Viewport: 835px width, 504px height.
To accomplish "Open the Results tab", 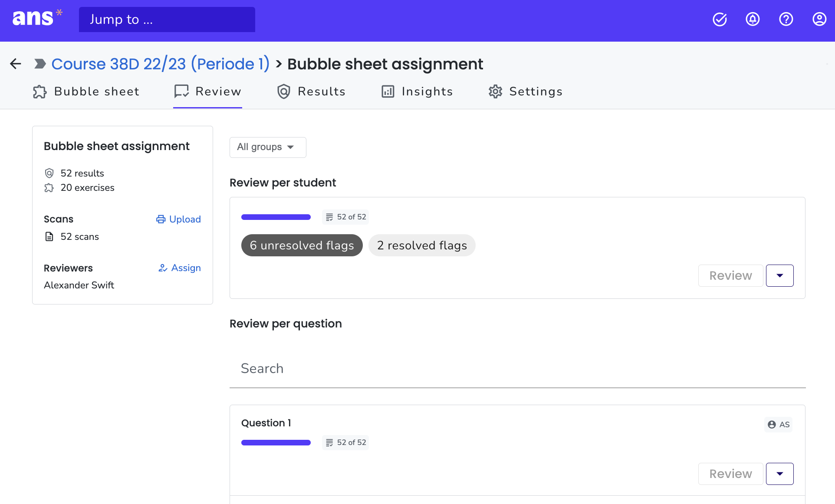I will [311, 92].
